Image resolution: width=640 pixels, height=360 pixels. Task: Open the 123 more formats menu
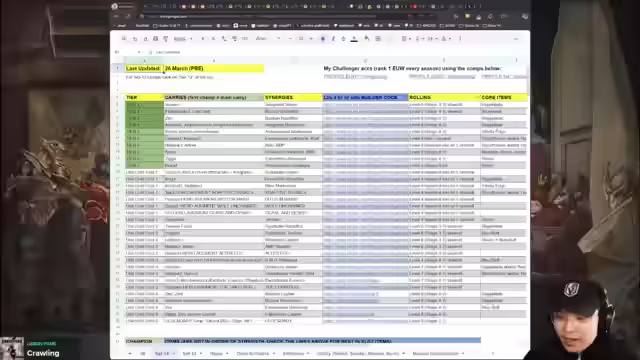point(244,39)
